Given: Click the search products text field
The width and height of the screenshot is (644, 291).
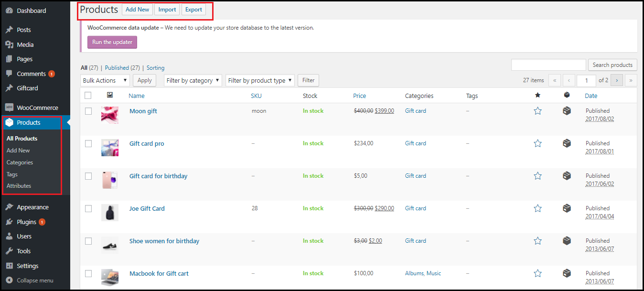Looking at the screenshot, I should (x=548, y=65).
